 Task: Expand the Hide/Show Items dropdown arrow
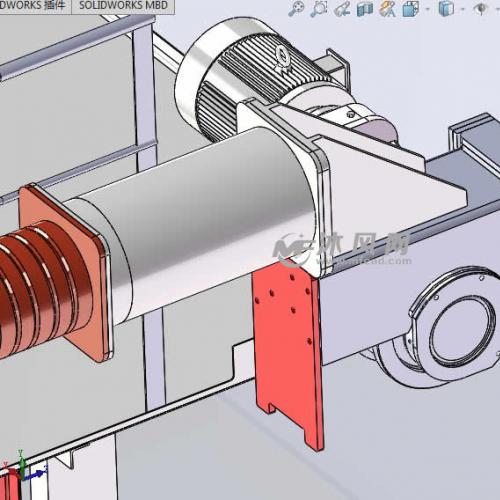click(496, 9)
